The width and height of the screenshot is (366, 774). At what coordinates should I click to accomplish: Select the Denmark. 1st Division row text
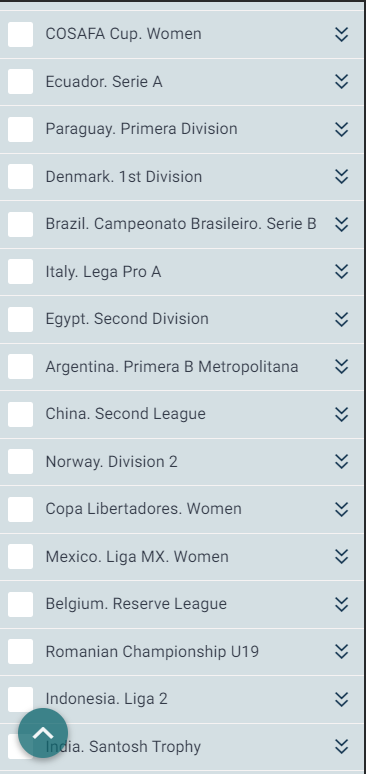click(x=123, y=177)
